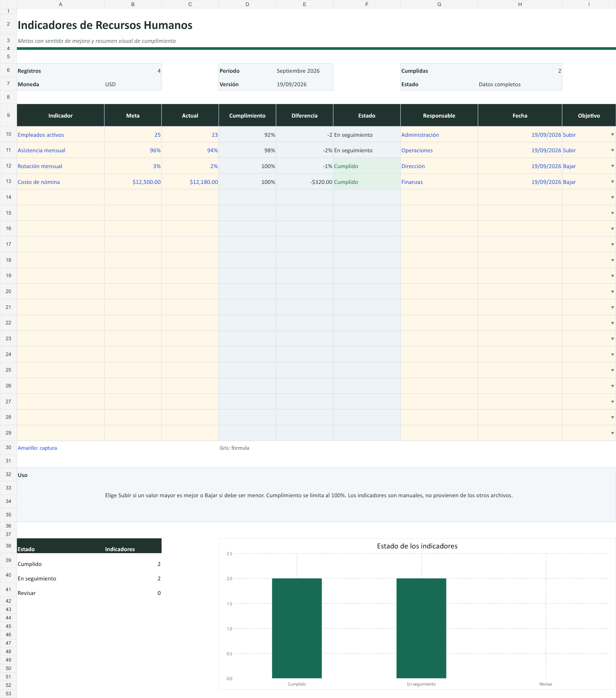616x698 pixels.
Task: Click the Responsable table header cell
Action: pos(439,116)
